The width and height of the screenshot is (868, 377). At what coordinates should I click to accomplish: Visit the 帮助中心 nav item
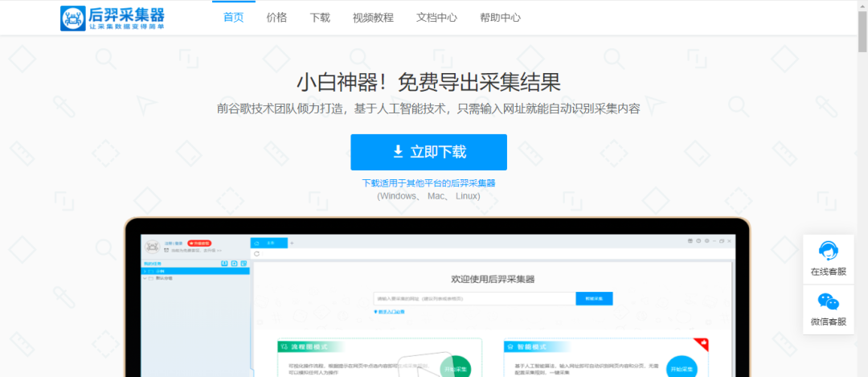point(501,17)
